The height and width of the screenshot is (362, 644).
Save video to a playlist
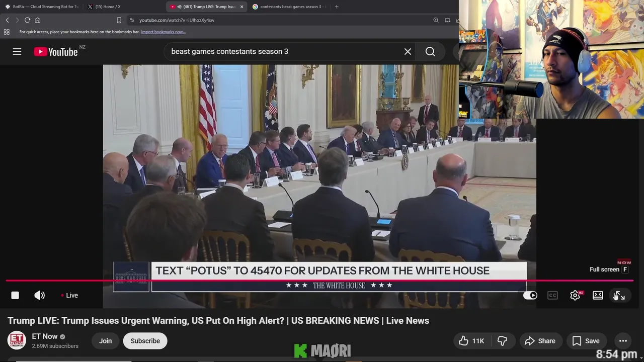pos(586,341)
